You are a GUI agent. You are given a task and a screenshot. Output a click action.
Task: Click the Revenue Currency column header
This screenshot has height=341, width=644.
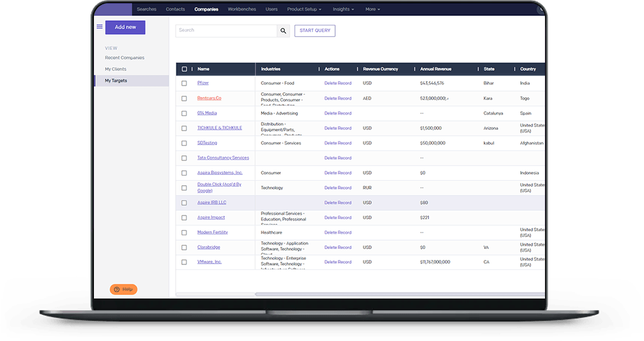click(x=380, y=69)
